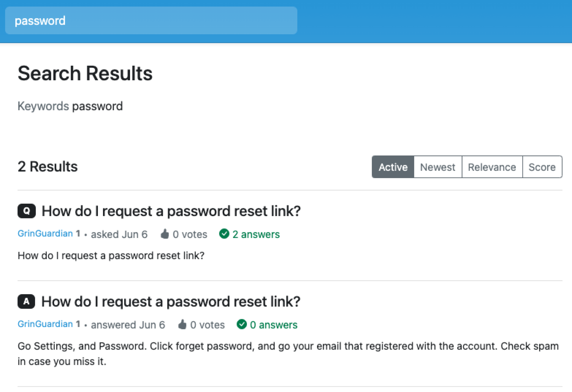Select the Active sort option
This screenshot has height=392, width=572.
point(393,167)
